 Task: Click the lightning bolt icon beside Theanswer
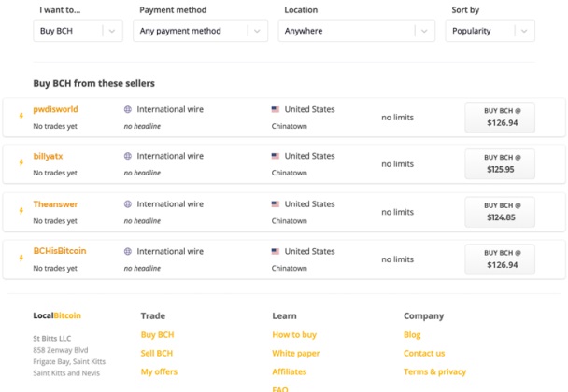21,211
